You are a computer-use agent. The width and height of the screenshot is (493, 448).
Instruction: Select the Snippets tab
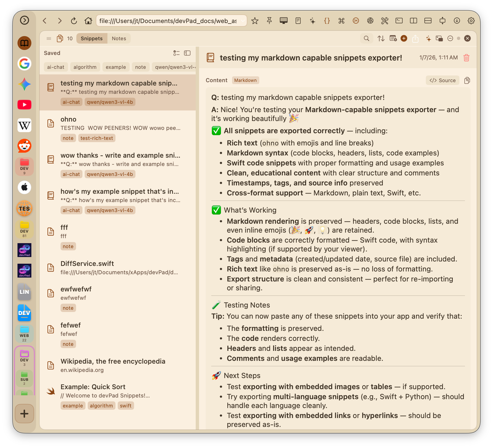tap(92, 38)
